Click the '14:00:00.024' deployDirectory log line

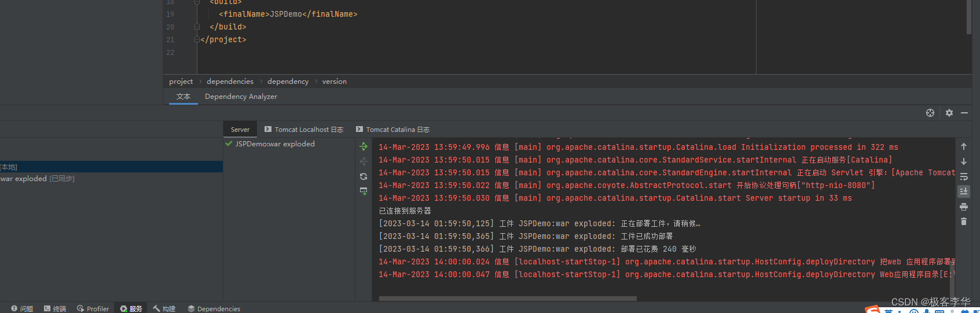coord(666,262)
